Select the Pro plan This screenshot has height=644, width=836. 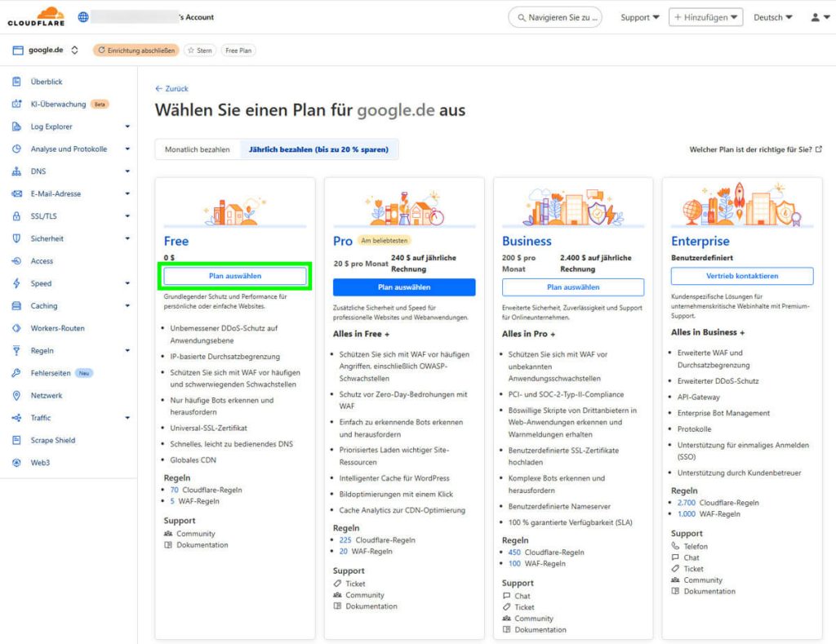(x=404, y=286)
